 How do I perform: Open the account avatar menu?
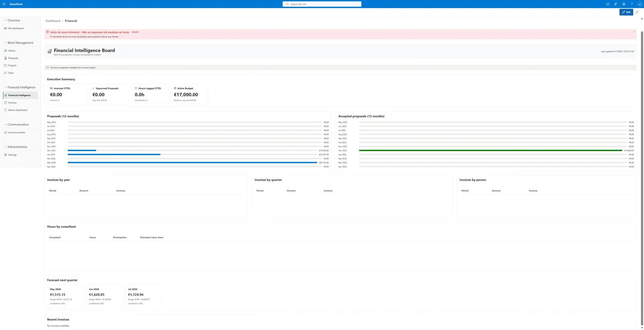pyautogui.click(x=640, y=4)
